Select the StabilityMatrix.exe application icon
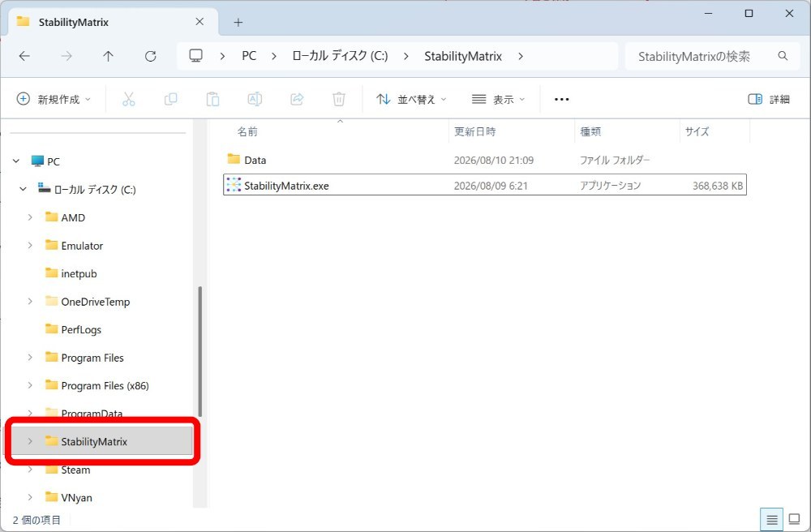The height and width of the screenshot is (532, 811). (234, 185)
